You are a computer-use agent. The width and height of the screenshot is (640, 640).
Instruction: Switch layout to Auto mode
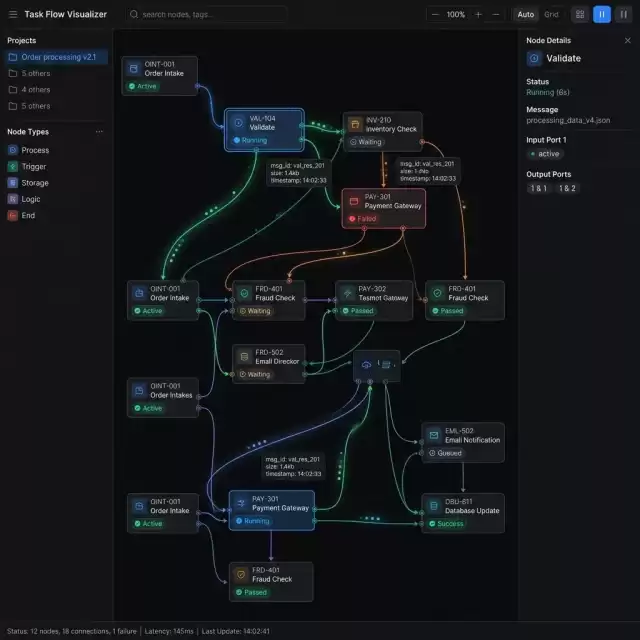[x=525, y=14]
